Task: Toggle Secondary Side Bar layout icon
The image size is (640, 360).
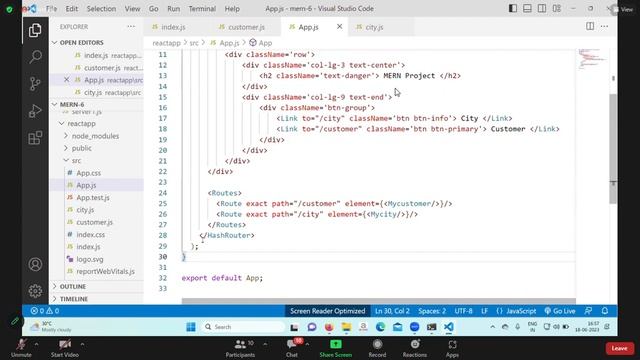Action: 542,9
